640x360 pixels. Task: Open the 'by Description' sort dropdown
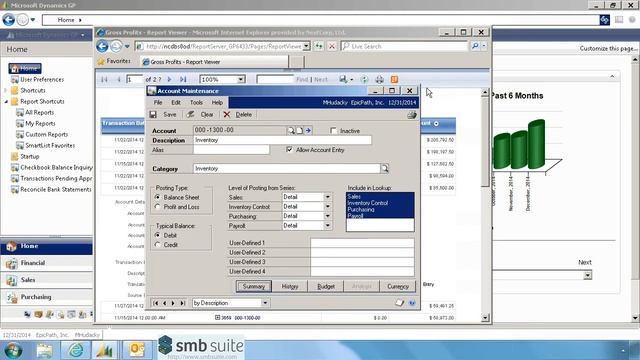[265, 303]
